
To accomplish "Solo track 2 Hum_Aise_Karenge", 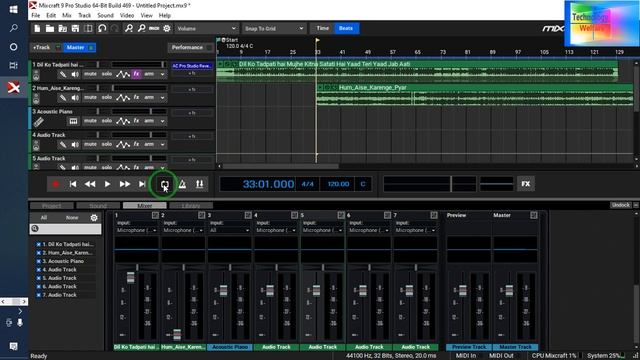I will click(x=107, y=98).
